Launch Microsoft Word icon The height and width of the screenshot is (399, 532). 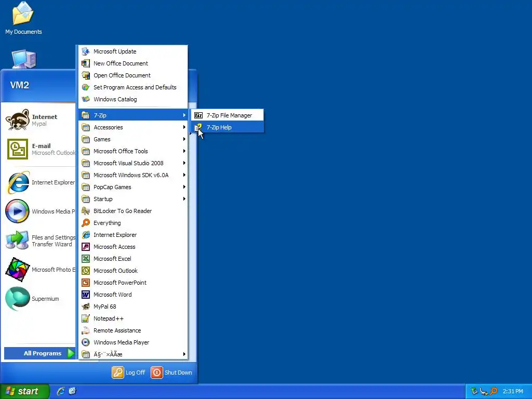coord(86,295)
